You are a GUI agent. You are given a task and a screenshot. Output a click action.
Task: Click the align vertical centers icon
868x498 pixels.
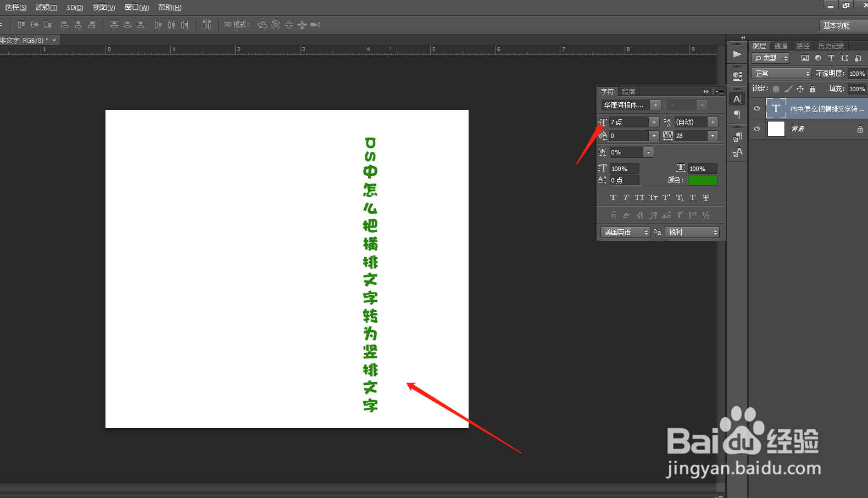click(x=35, y=25)
